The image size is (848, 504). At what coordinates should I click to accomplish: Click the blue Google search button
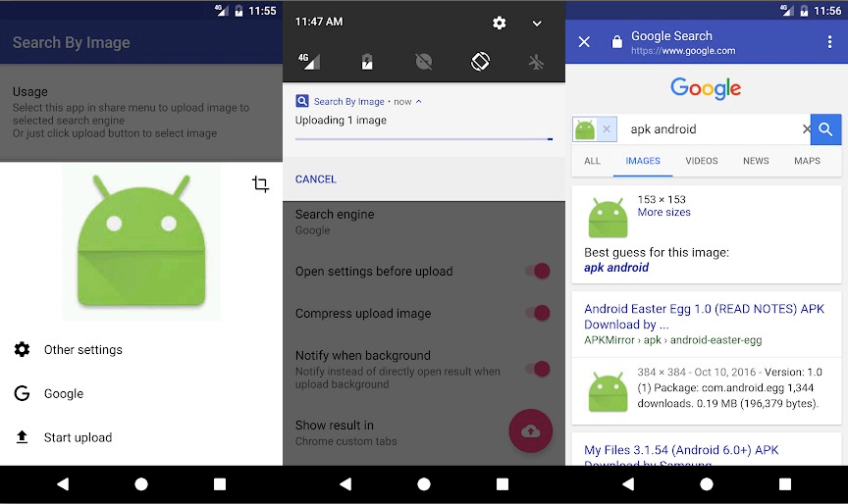[825, 128]
